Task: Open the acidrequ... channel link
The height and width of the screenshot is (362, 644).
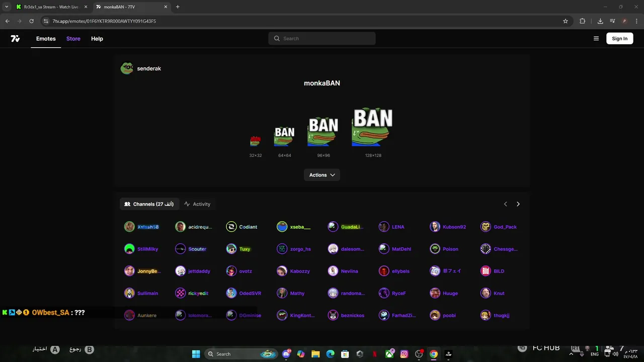Action: [200, 227]
